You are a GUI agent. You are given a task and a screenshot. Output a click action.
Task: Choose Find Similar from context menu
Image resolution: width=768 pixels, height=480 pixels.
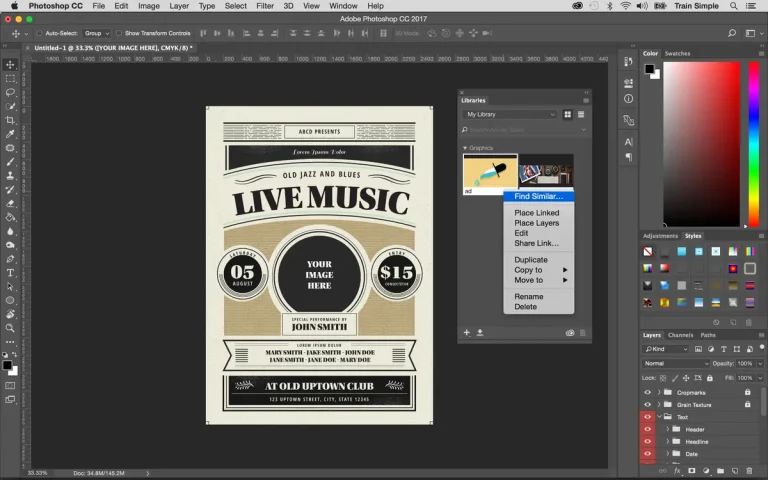pyautogui.click(x=538, y=196)
